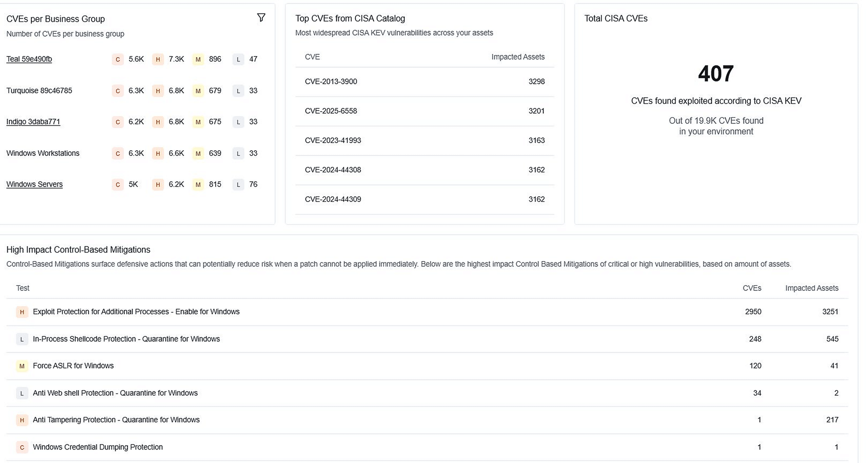The width and height of the screenshot is (868, 463).
Task: Click Medium icon beside Force ASLR for Windows
Action: pos(22,366)
